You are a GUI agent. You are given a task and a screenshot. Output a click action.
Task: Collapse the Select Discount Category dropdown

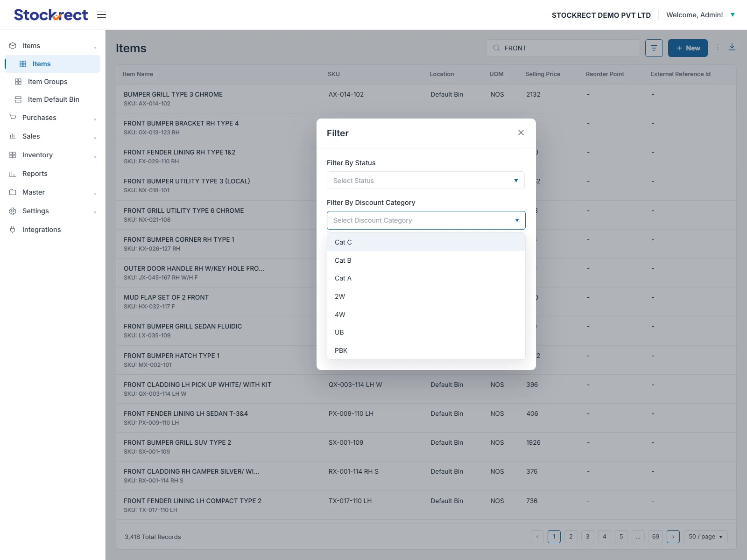(426, 220)
